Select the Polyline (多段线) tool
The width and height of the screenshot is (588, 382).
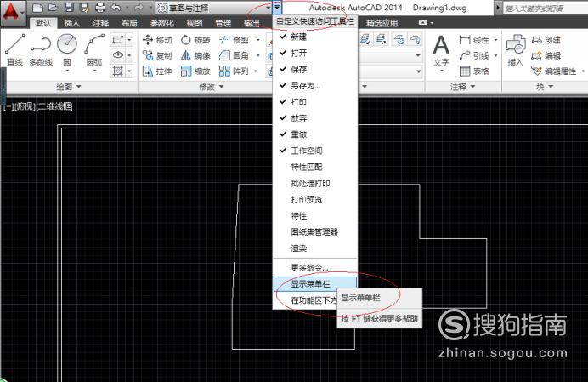click(41, 50)
